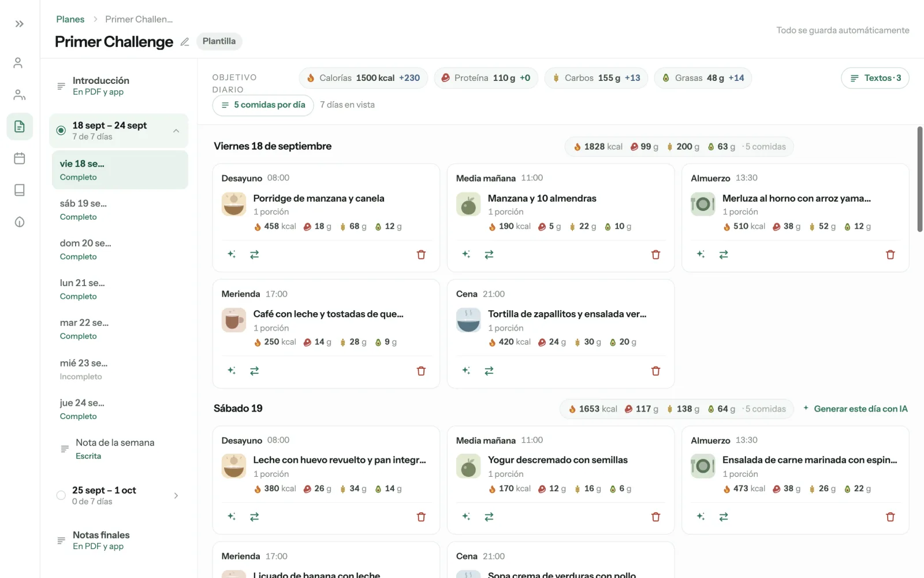
Task: Open Nota de la semana section
Action: point(120,449)
